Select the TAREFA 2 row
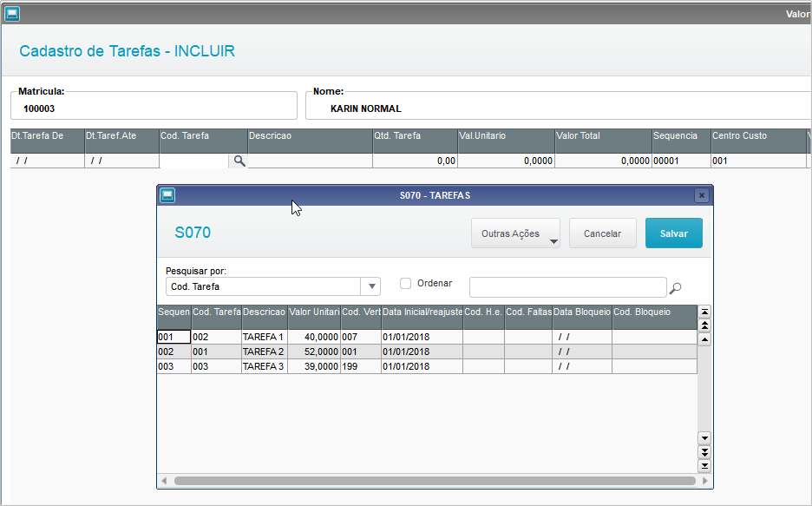Image resolution: width=812 pixels, height=506 pixels. (x=427, y=352)
